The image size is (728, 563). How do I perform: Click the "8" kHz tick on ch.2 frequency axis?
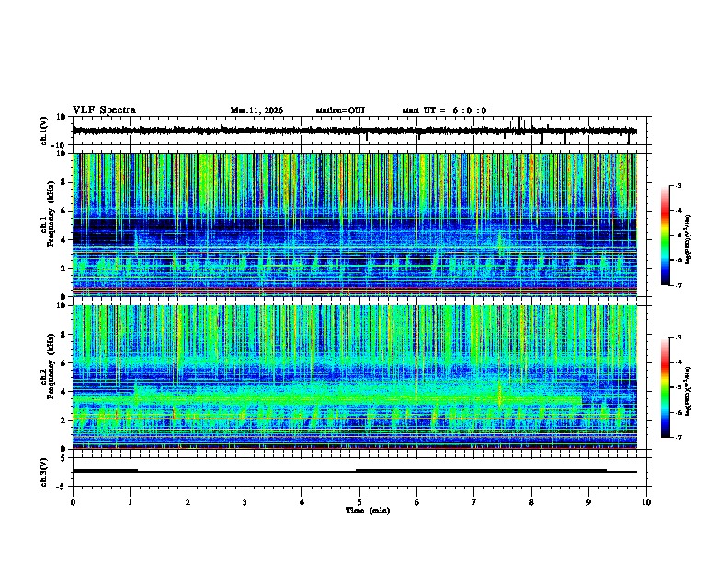[x=63, y=335]
